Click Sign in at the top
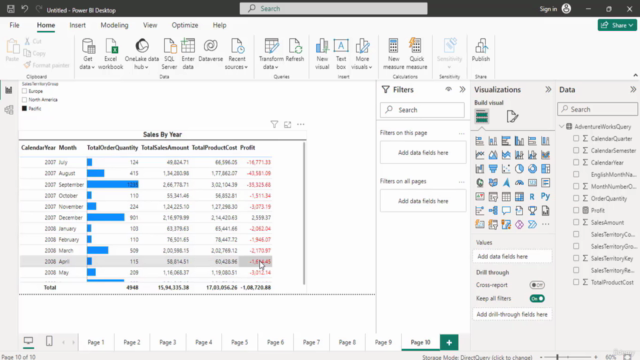This screenshot has width=640, height=360. (548, 9)
